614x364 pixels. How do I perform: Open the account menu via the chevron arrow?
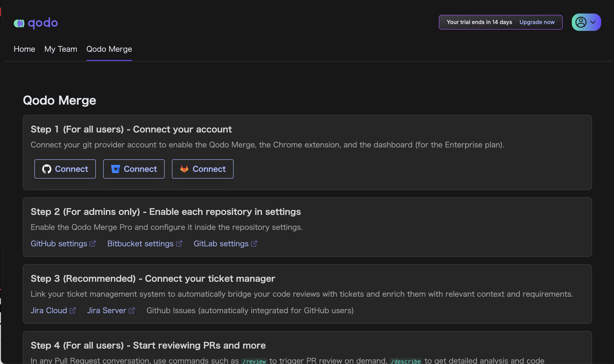pos(593,22)
